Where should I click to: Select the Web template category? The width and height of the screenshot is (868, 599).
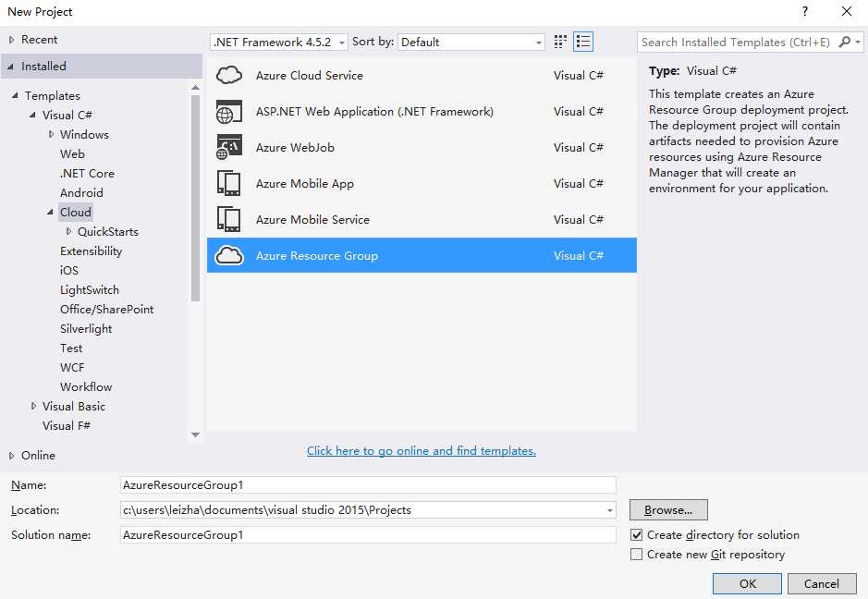(x=72, y=153)
